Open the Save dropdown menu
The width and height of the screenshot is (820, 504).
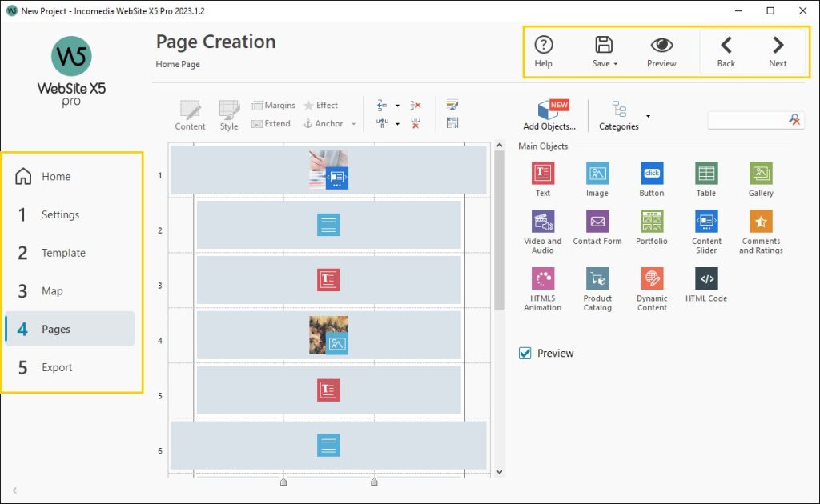[616, 64]
